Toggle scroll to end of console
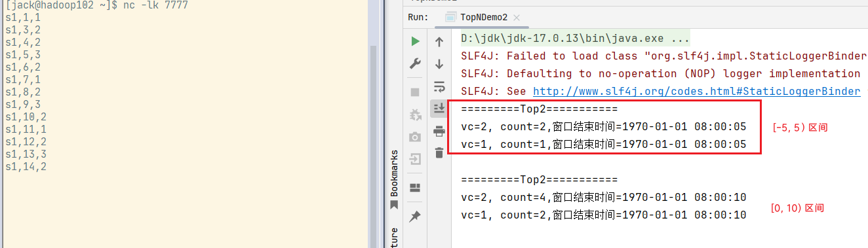The image size is (868, 248). pos(439,109)
